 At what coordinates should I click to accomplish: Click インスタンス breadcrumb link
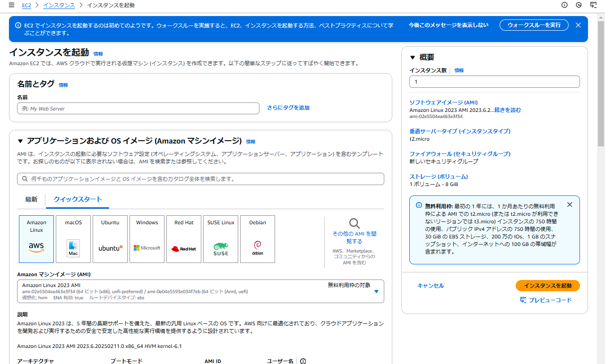[x=59, y=5]
